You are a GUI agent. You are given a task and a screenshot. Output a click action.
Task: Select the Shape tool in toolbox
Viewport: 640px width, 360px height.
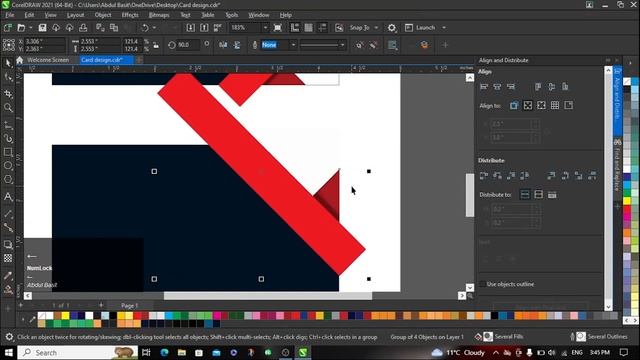[x=8, y=78]
